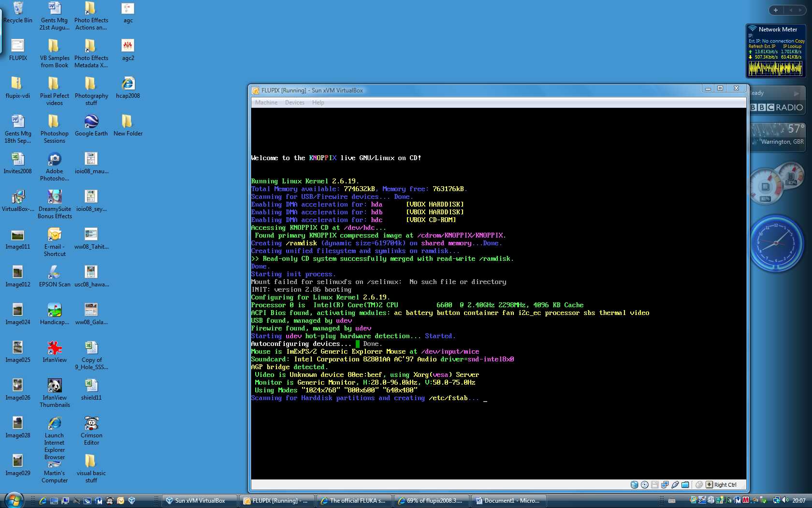Select the agc2 desktop icon
The width and height of the screenshot is (812, 508).
(x=128, y=50)
